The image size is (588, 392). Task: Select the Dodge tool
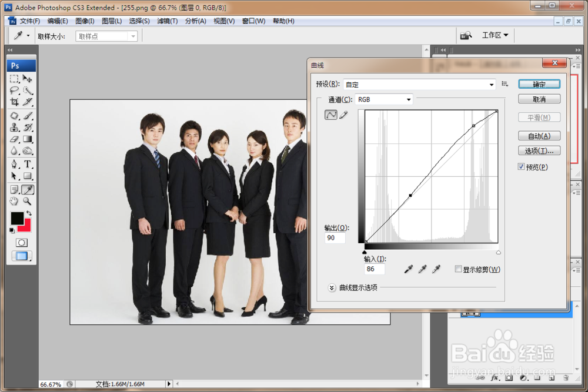(28, 150)
